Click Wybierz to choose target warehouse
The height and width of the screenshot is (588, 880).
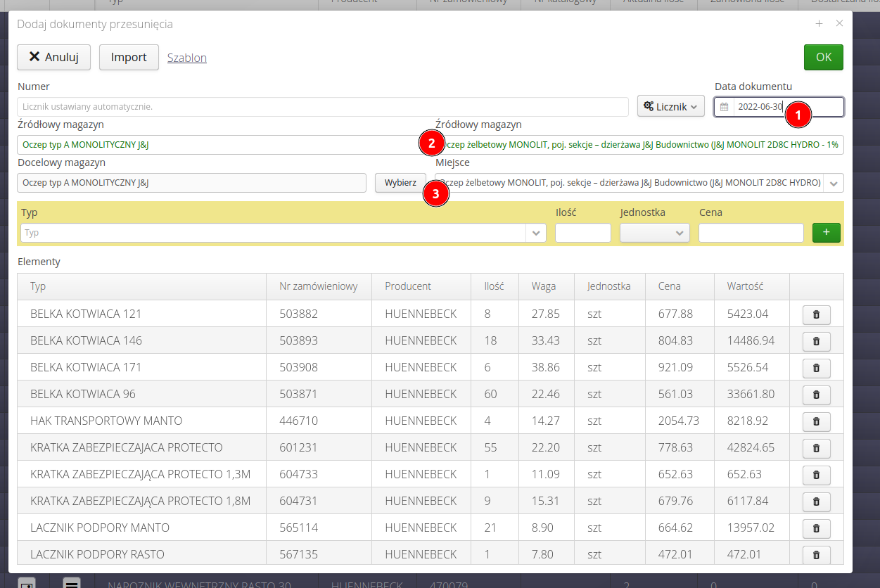click(400, 183)
